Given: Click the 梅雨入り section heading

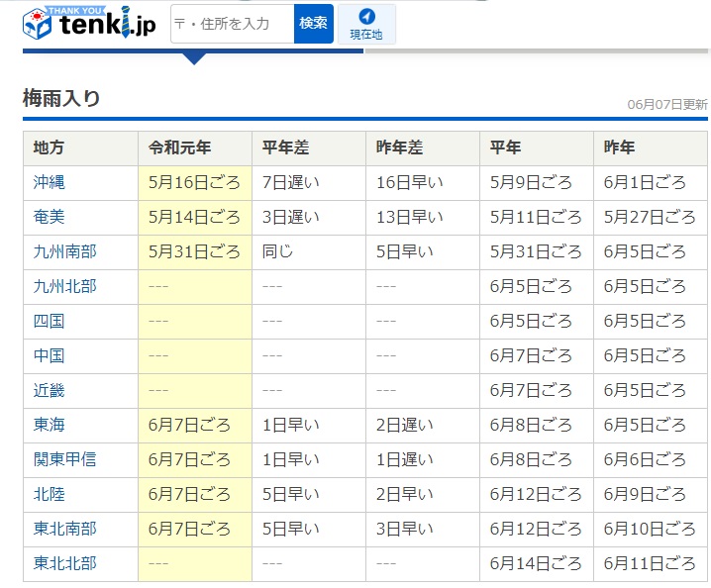Looking at the screenshot, I should click(61, 98).
